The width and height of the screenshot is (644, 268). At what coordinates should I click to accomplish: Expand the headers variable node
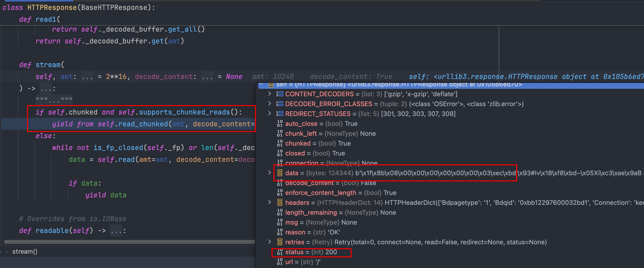pos(270,202)
